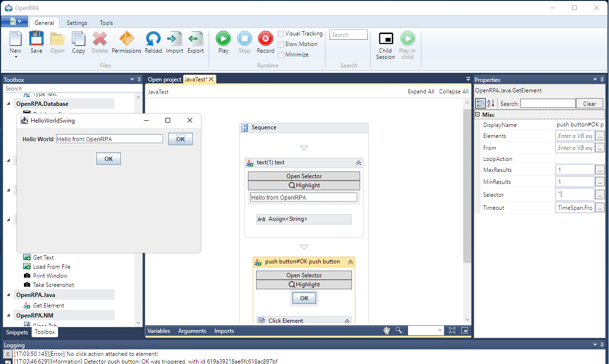The height and width of the screenshot is (364, 609).
Task: Toggle the checkbox on the Information log entry
Action: 8,362
